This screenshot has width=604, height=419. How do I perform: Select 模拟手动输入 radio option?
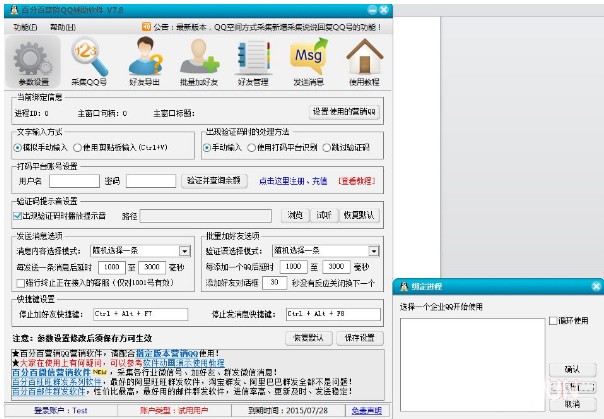click(x=40, y=147)
